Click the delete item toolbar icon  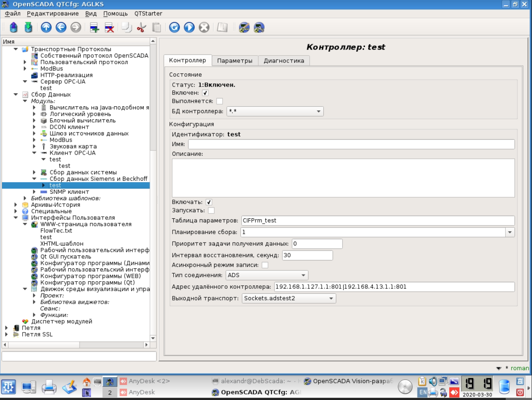coord(109,27)
